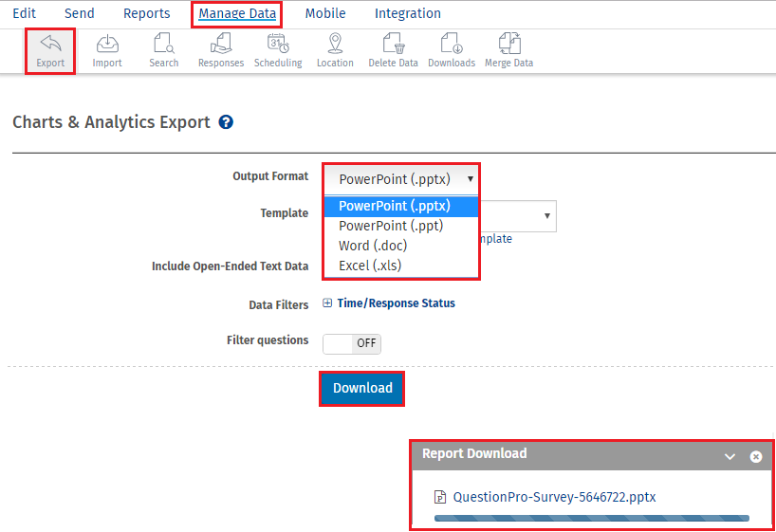The width and height of the screenshot is (776, 532).
Task: Open the Edit menu tab
Action: [x=25, y=13]
